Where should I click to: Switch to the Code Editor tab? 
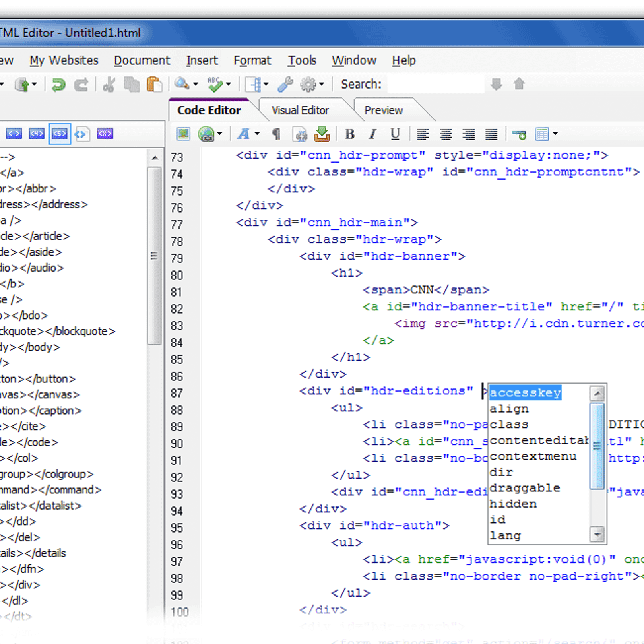[x=209, y=110]
